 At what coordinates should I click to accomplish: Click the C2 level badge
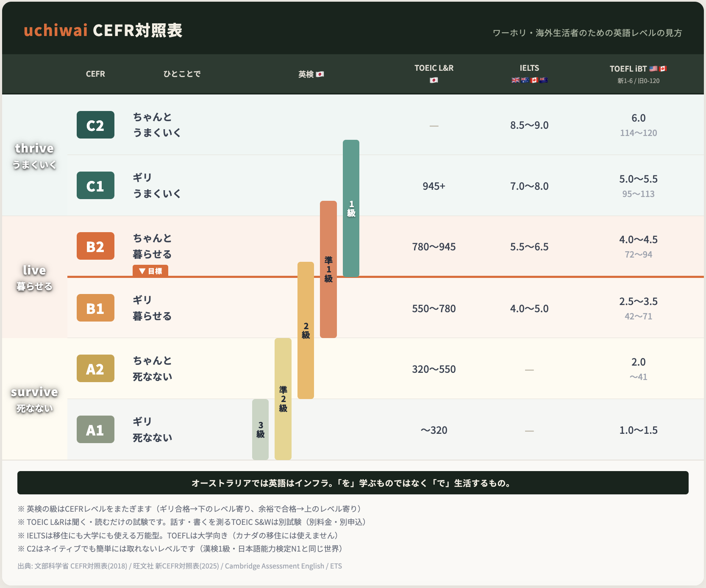[x=95, y=125]
